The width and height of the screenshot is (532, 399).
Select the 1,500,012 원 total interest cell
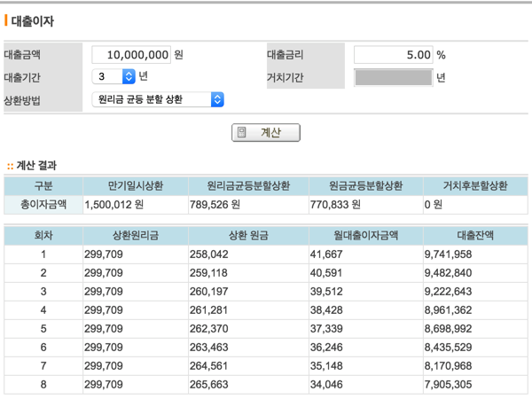point(113,205)
